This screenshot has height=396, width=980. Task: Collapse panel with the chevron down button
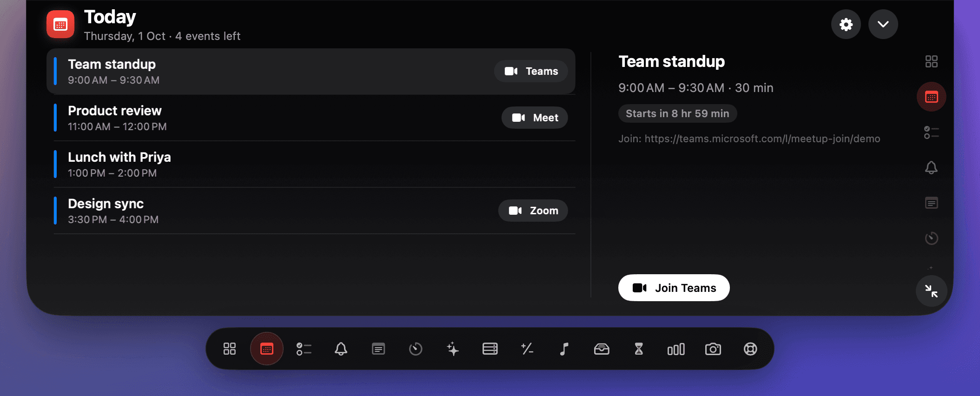pyautogui.click(x=883, y=24)
